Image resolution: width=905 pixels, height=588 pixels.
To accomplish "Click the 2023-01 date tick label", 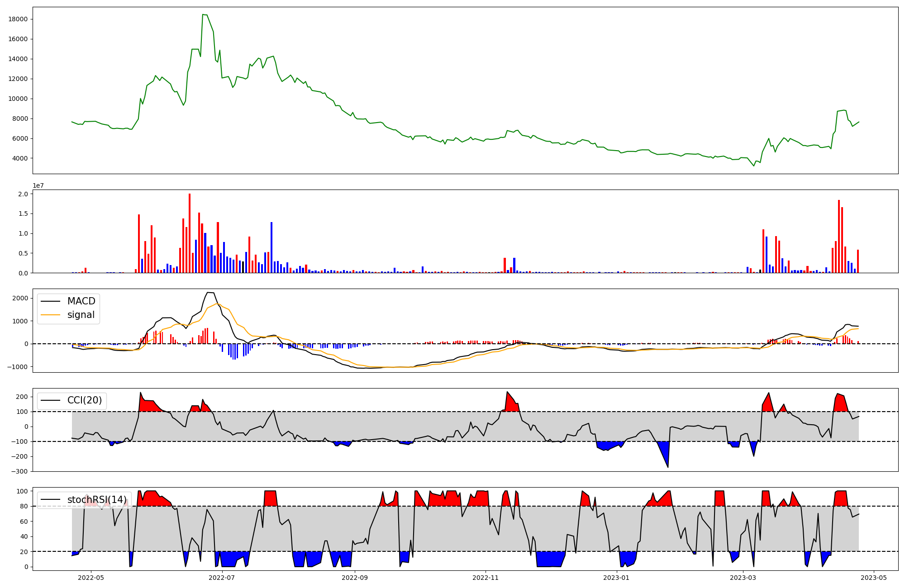I will tap(616, 578).
